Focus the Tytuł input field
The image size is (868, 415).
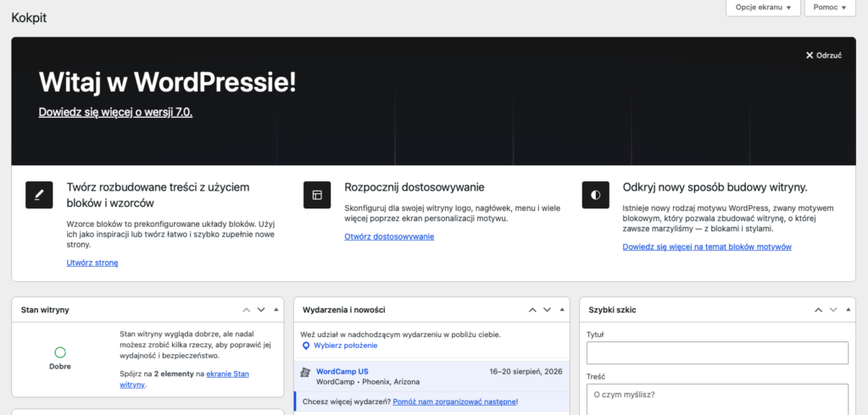pos(717,353)
